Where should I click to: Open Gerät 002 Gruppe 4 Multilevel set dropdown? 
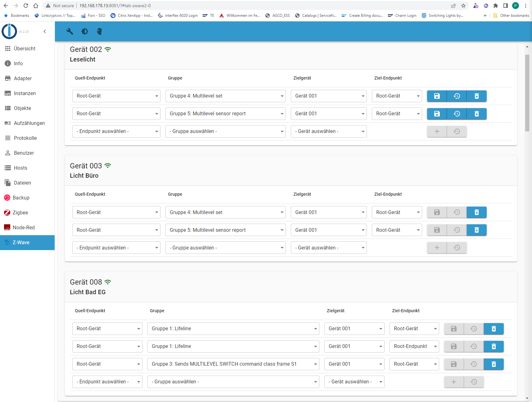tap(226, 96)
